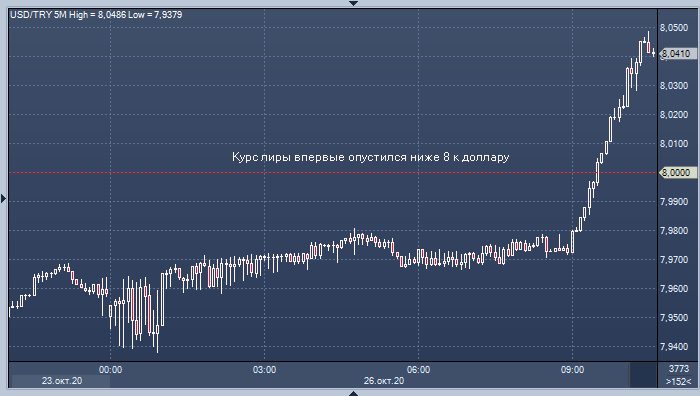Click the dark time scrollbar thumb
The image size is (700, 396).
643,375
